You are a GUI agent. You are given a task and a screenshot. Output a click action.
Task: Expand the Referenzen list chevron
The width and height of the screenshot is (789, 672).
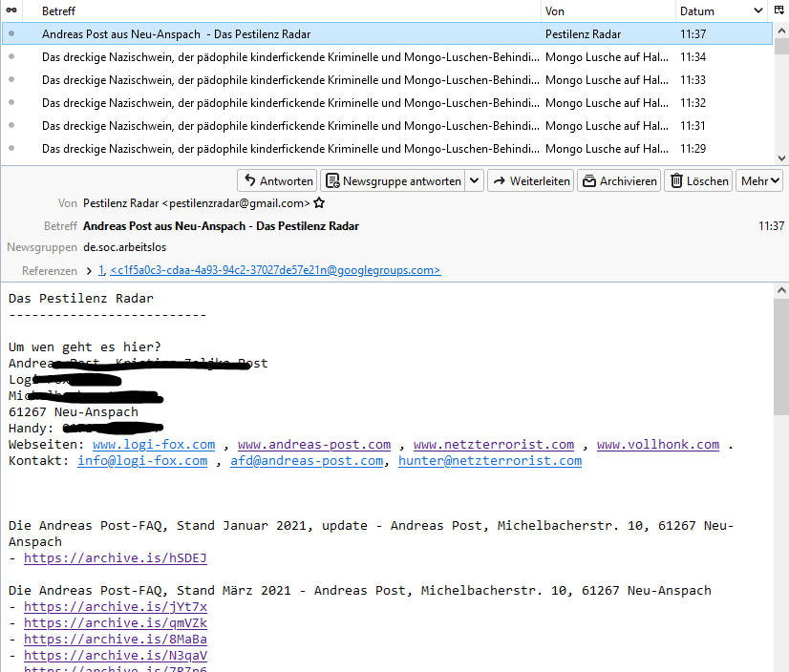[x=89, y=270]
